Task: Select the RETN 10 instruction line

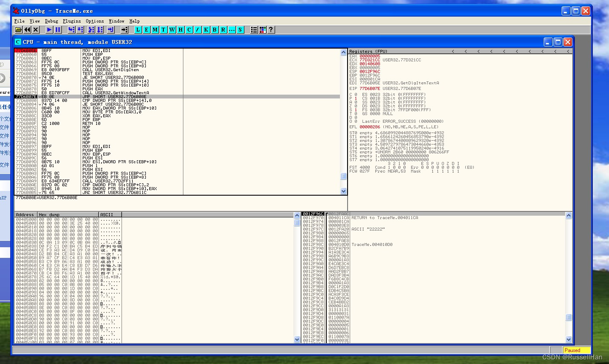Action: [177, 124]
